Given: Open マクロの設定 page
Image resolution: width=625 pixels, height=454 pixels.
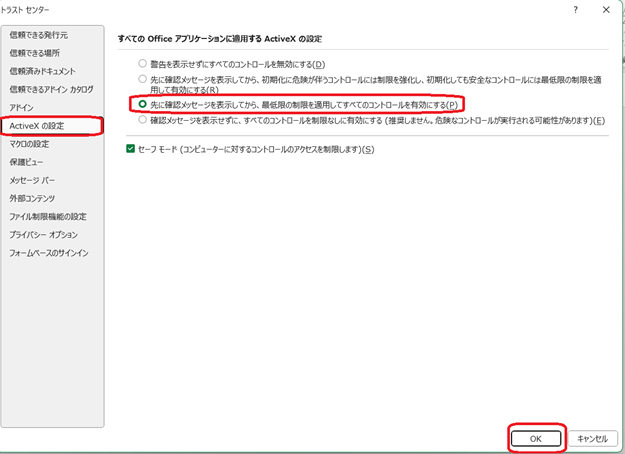Looking at the screenshot, I should tap(29, 144).
